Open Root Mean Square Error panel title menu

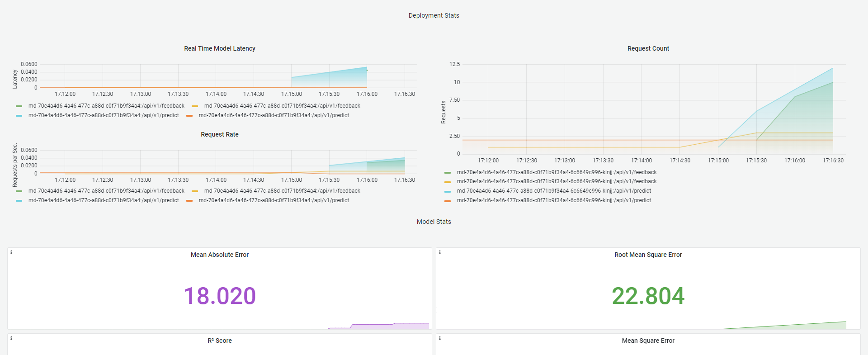click(648, 255)
